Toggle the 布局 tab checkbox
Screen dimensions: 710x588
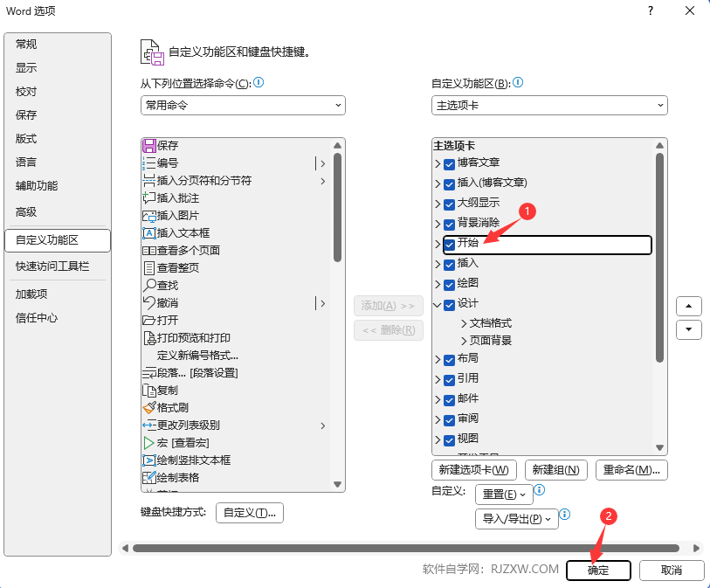point(449,360)
